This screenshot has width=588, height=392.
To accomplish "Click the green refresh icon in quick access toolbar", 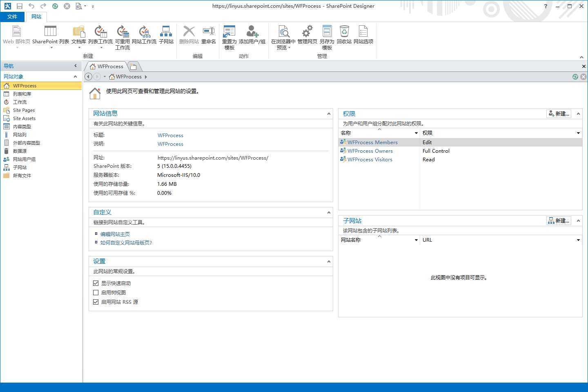I will click(x=55, y=6).
